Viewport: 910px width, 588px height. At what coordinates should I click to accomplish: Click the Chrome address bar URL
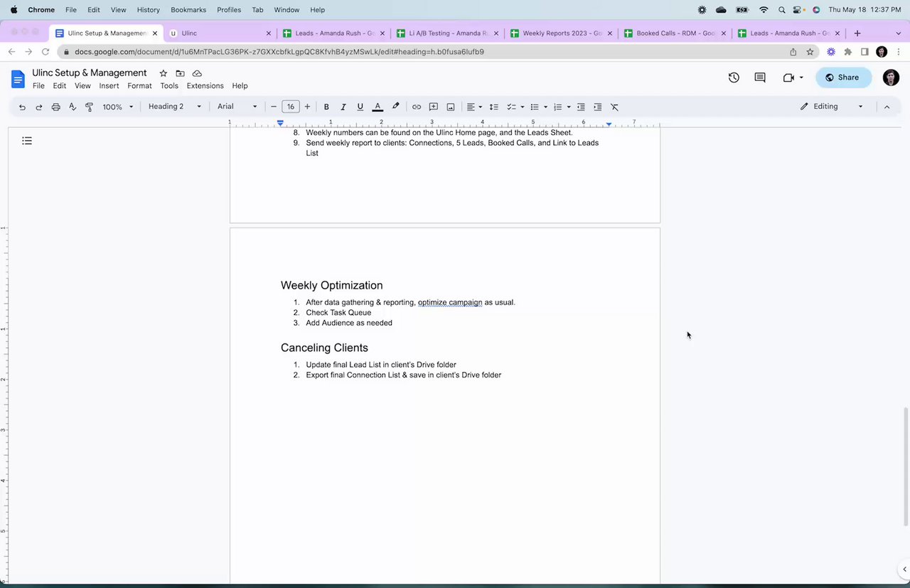(279, 52)
